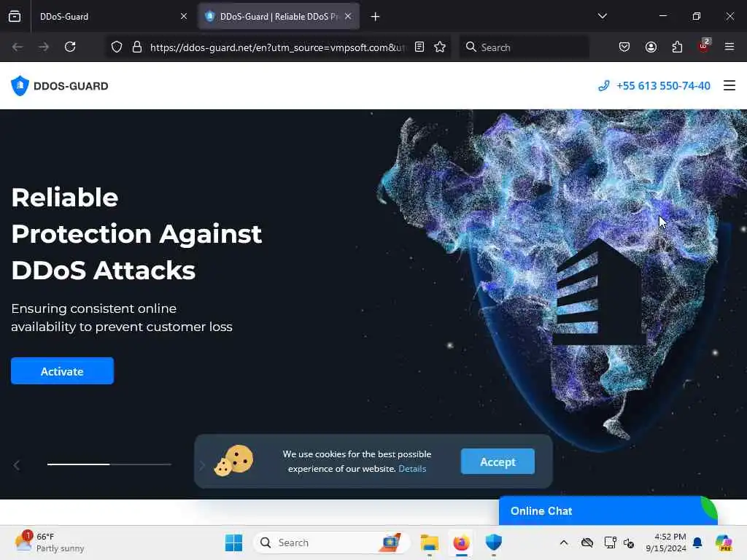Click the ddos-guard.net URL address field
The width and height of the screenshot is (747, 560).
[278, 47]
